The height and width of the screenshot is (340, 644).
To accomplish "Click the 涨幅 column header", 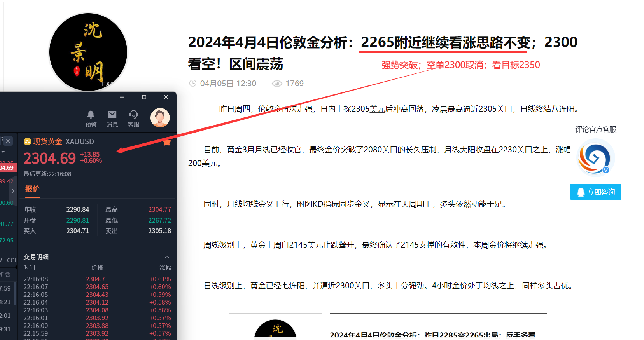I will click(165, 267).
